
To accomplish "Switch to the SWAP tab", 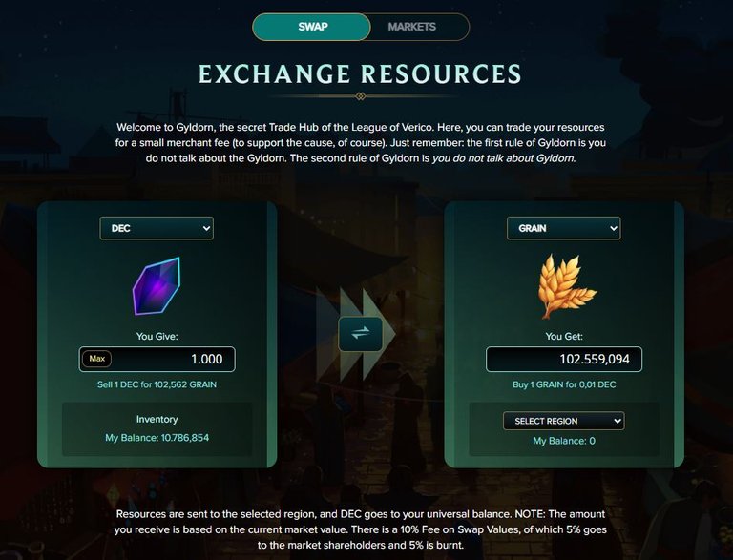I will [312, 27].
